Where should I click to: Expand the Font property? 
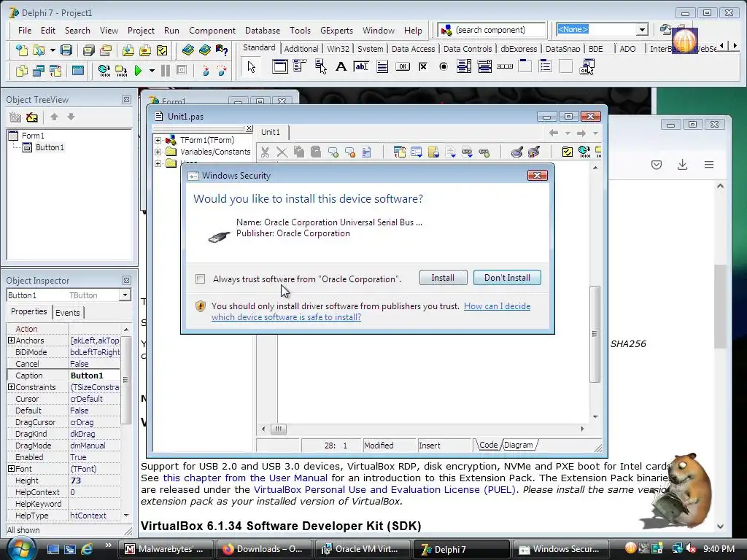coord(11,469)
